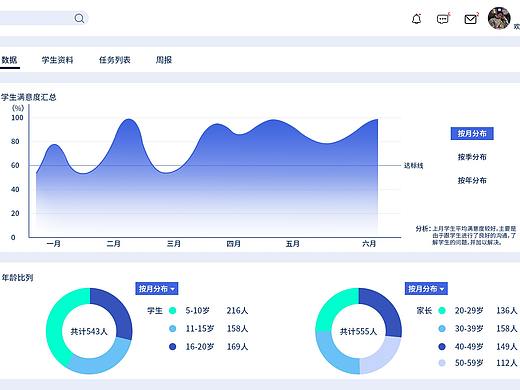Open the mail envelope icon
The width and height of the screenshot is (520, 390).
point(470,19)
